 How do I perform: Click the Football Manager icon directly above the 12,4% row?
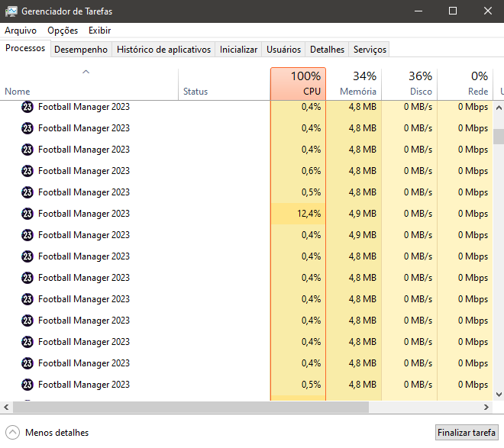point(27,192)
